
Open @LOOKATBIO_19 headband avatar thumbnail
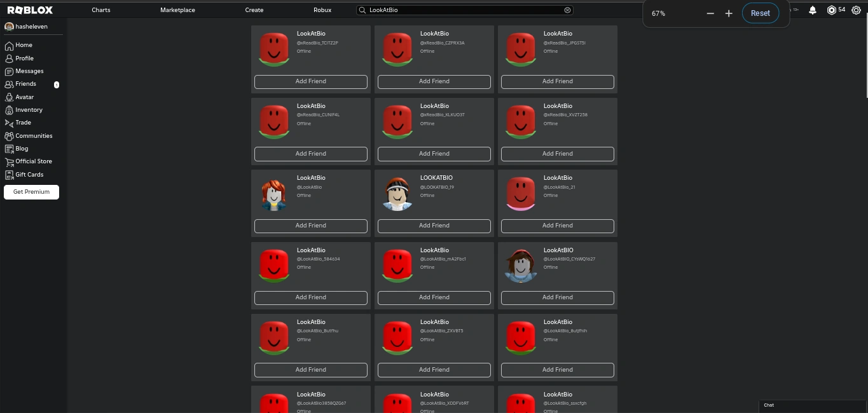[397, 194]
